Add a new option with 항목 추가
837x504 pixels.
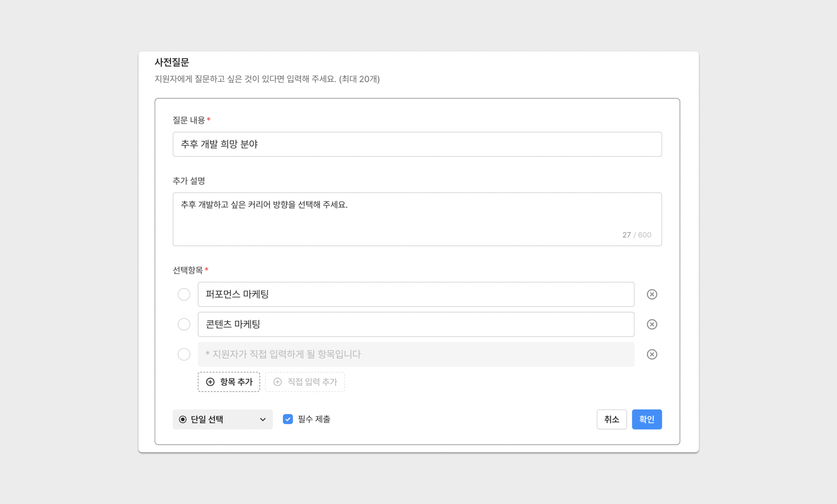[x=229, y=382]
